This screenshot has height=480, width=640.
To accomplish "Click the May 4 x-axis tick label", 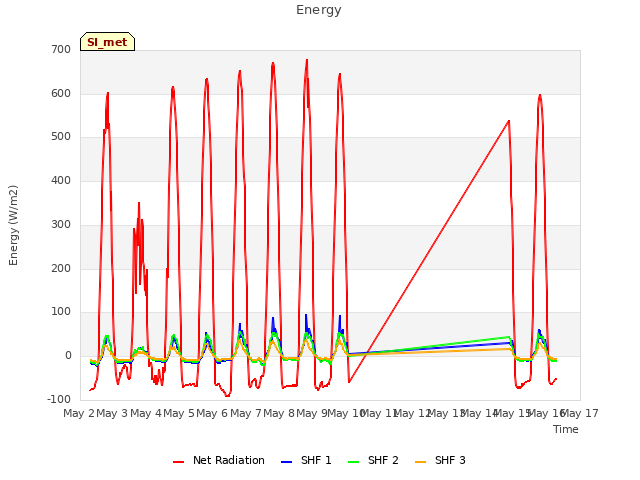I will 146,413.
